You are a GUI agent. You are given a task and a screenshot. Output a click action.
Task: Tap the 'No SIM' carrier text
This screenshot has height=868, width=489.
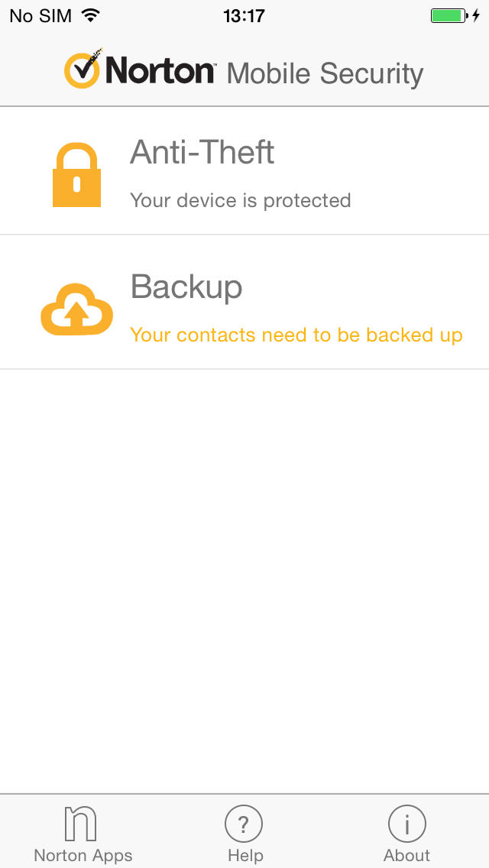click(40, 16)
